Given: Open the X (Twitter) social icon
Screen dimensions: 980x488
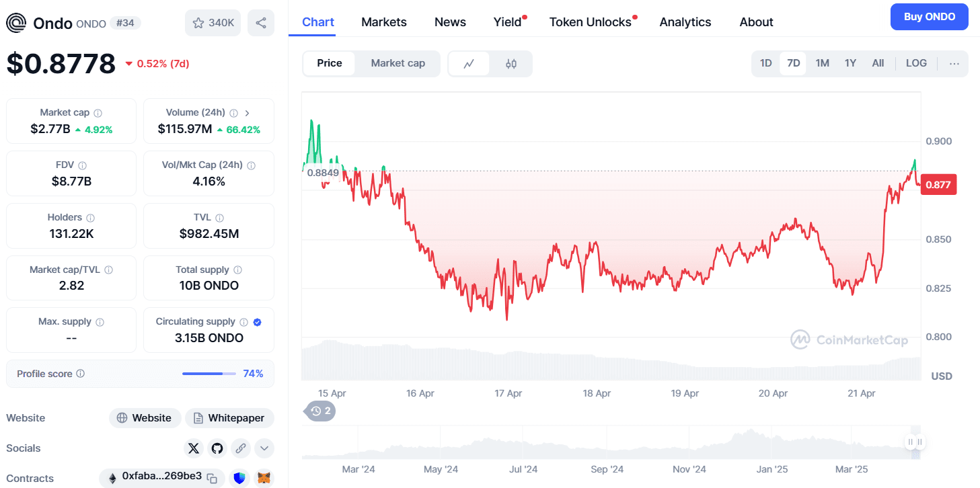Looking at the screenshot, I should tap(194, 448).
